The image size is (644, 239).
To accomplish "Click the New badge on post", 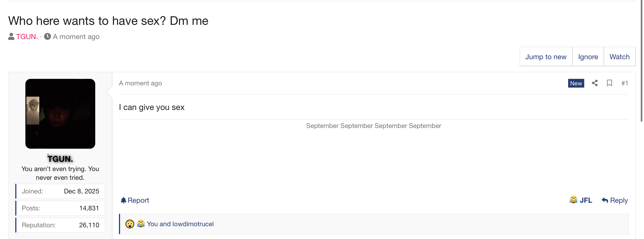I will pos(576,83).
